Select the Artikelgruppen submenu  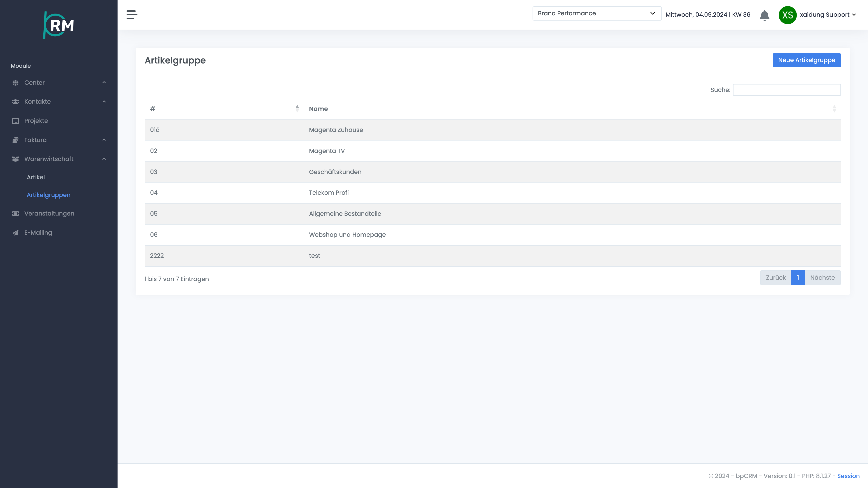pos(49,195)
